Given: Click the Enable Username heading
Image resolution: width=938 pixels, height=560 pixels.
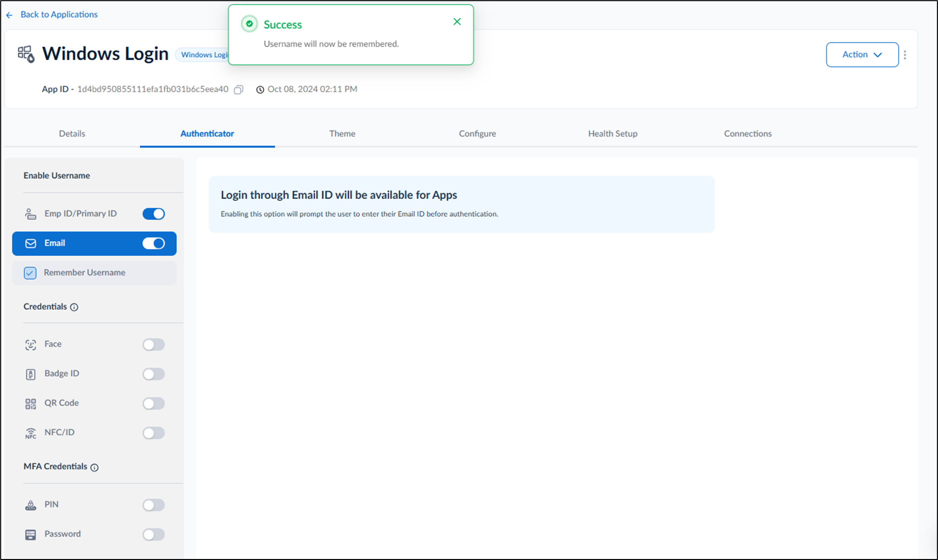Looking at the screenshot, I should (57, 176).
